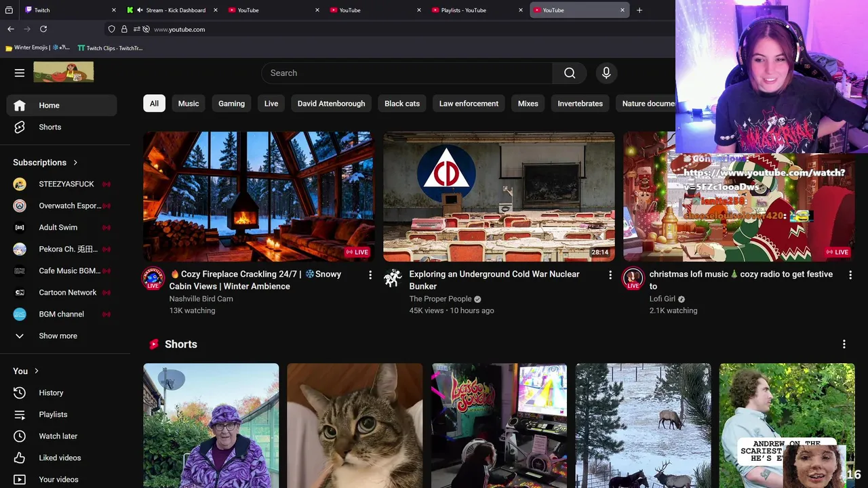868x488 pixels.
Task: Click The Proper People channel avatar
Action: pos(393,279)
